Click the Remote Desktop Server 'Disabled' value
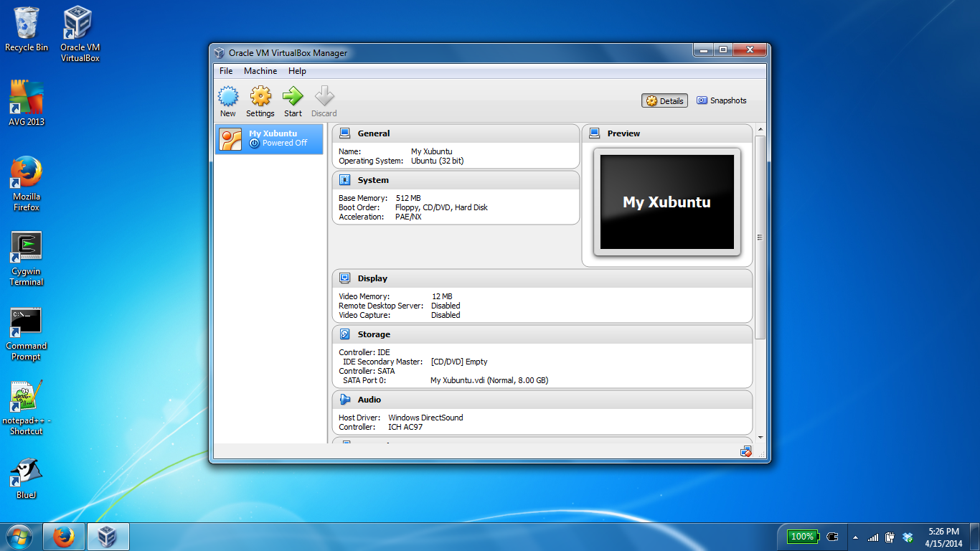 click(446, 306)
